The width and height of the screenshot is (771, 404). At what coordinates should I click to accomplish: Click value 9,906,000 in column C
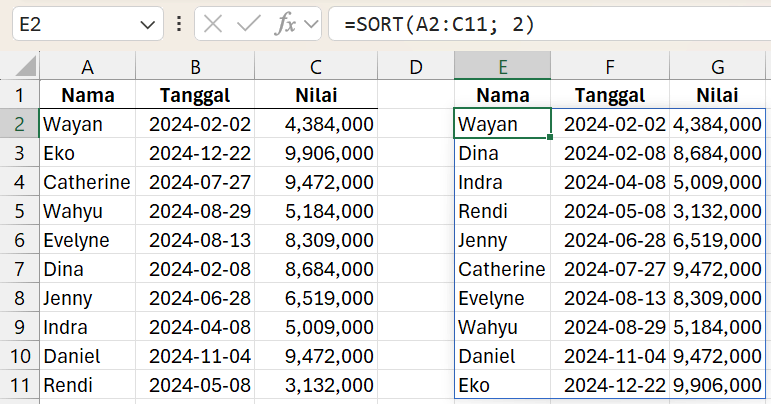[316, 153]
